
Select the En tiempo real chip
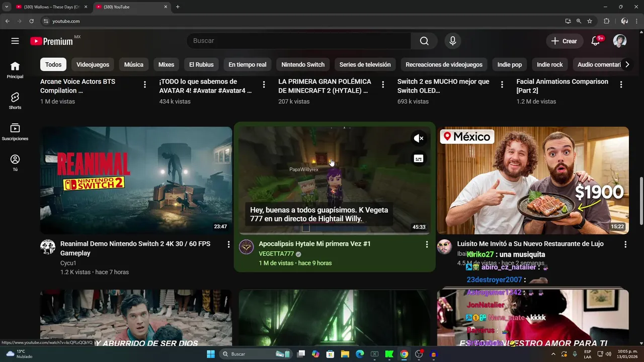click(x=248, y=64)
